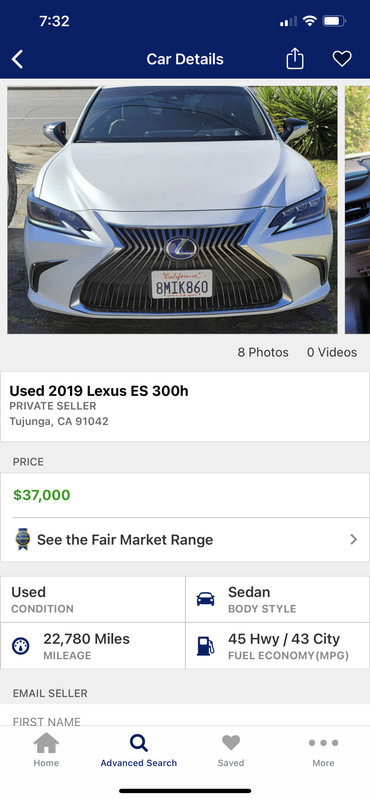Select the First Name input field
Image resolution: width=370 pixels, height=800 pixels.
185,720
